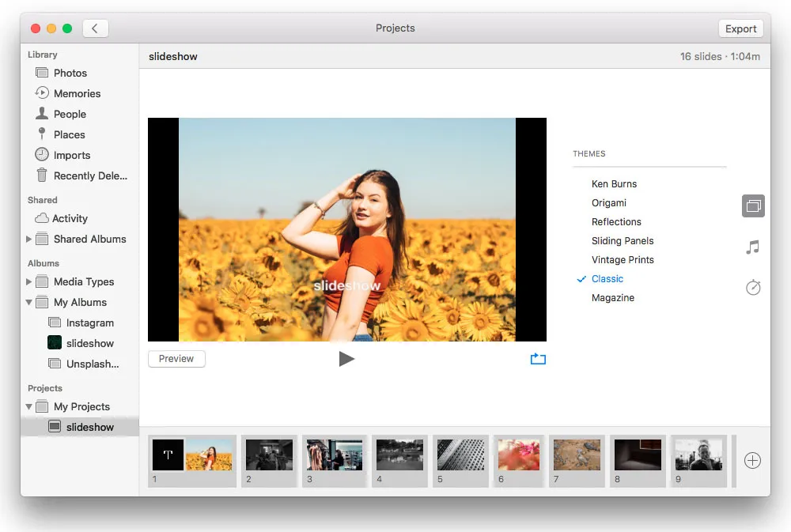Screen dimensions: 791x532
Task: Play the slideshow
Action: click(x=347, y=358)
